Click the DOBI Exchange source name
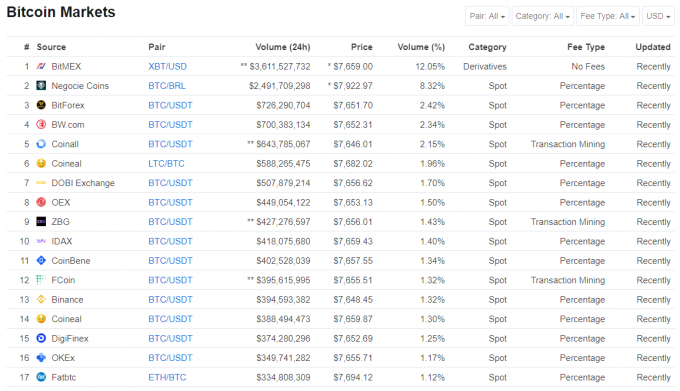The height and width of the screenshot is (391, 680). 83,183
